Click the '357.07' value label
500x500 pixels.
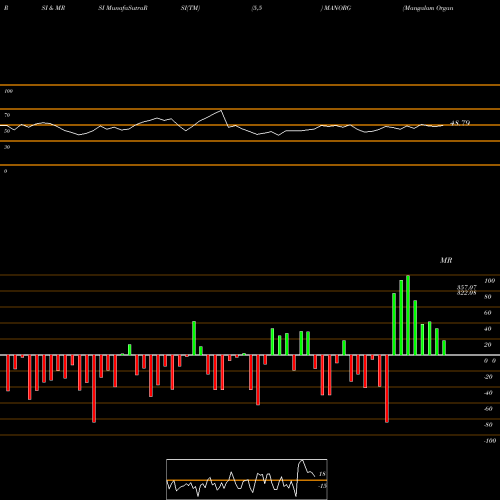pos(467,287)
